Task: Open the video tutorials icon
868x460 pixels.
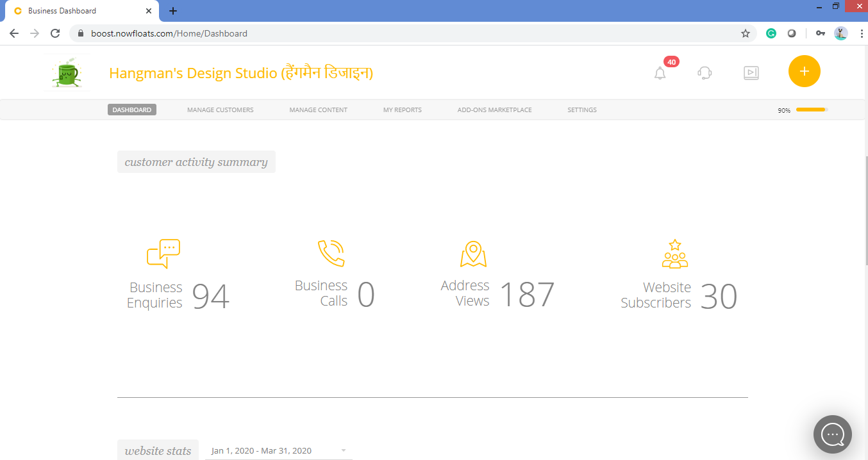Action: tap(751, 73)
